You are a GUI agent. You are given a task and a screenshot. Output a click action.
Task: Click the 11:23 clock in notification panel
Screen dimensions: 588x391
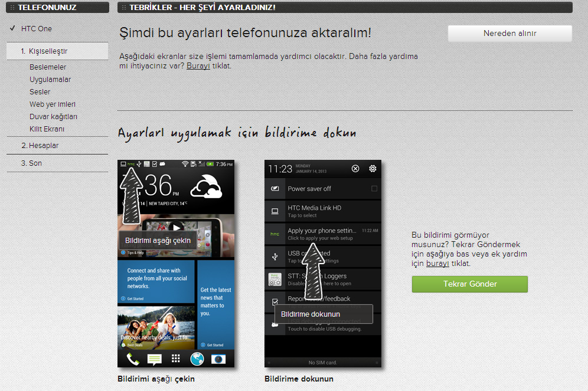[280, 169]
